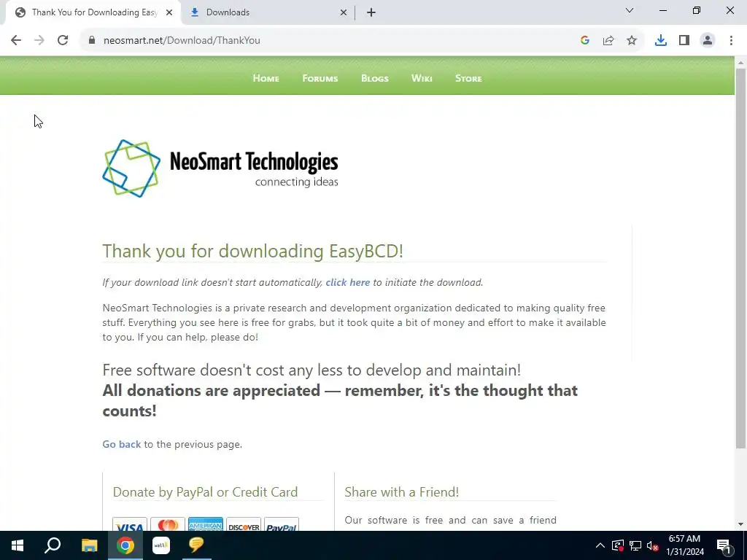Click the Chrome taskbar icon
The image size is (747, 560).
tap(125, 545)
